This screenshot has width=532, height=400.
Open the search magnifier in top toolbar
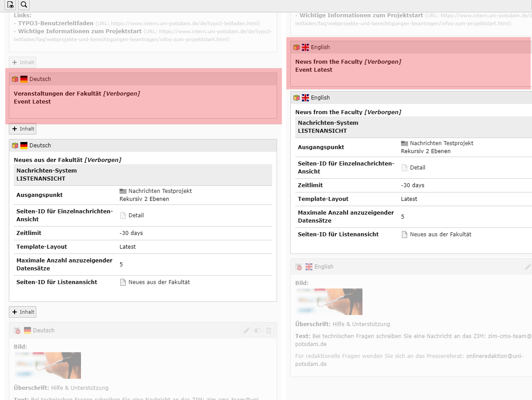[x=24, y=5]
